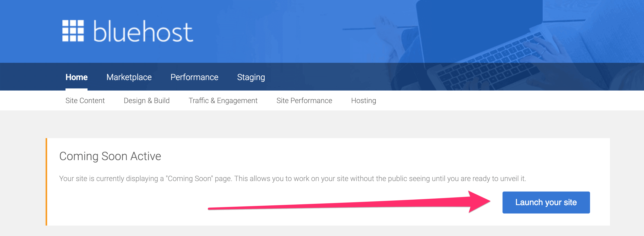Viewport: 644px width, 236px height.
Task: Click the Bluehost wordmark in the header
Action: click(x=143, y=31)
